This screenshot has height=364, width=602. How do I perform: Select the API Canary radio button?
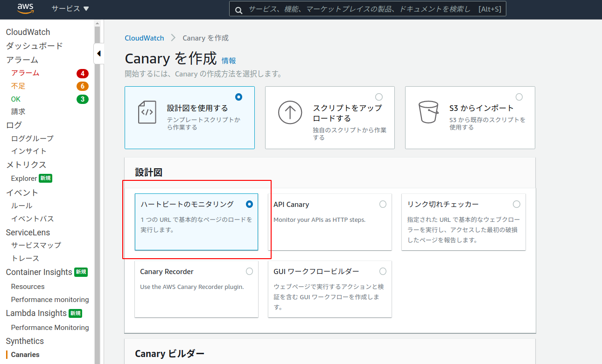[x=383, y=204]
